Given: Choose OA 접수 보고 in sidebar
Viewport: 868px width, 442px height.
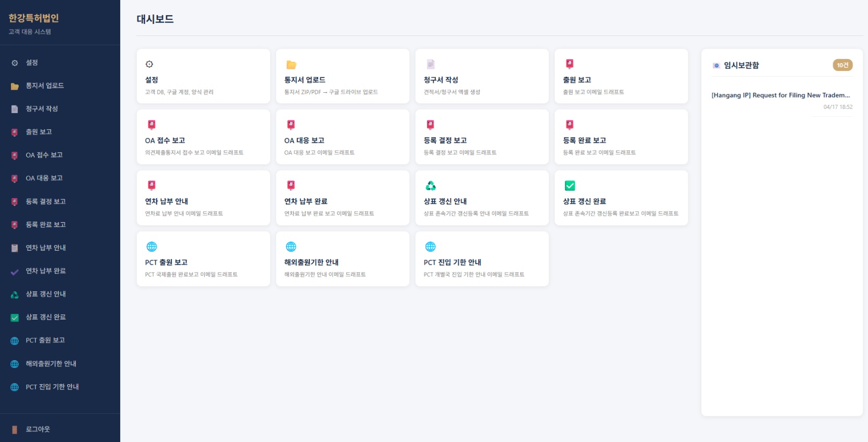Looking at the screenshot, I should pyautogui.click(x=60, y=155).
